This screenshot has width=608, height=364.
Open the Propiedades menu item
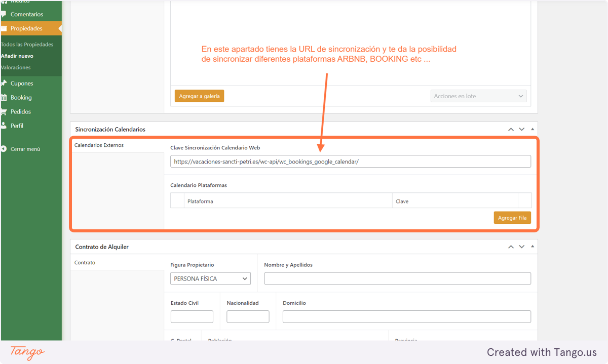[x=26, y=28]
